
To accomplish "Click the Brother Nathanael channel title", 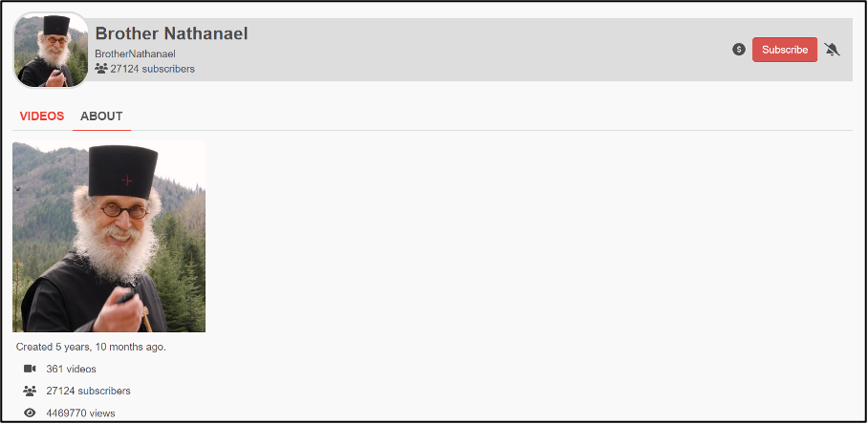I will coord(172,33).
